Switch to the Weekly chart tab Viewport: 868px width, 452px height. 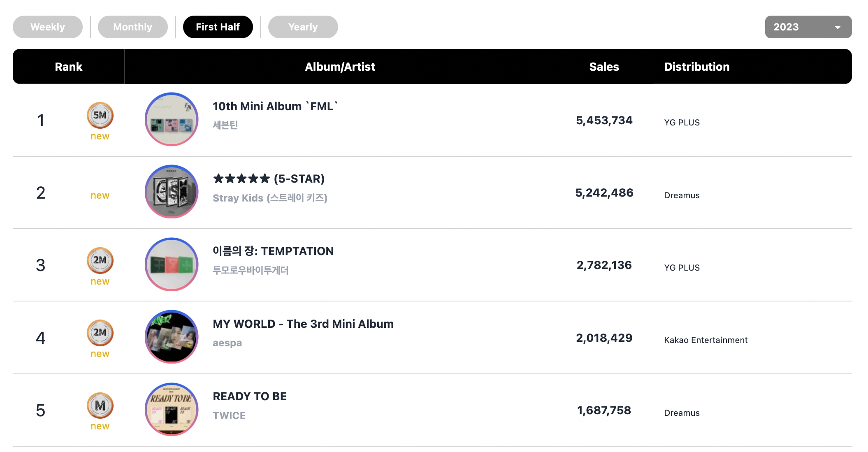click(48, 27)
